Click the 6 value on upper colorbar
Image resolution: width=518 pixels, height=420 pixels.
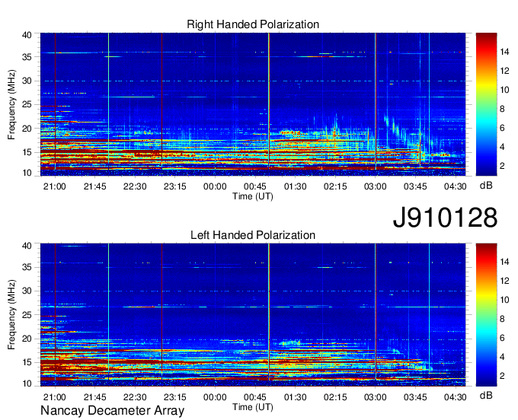pos(503,128)
